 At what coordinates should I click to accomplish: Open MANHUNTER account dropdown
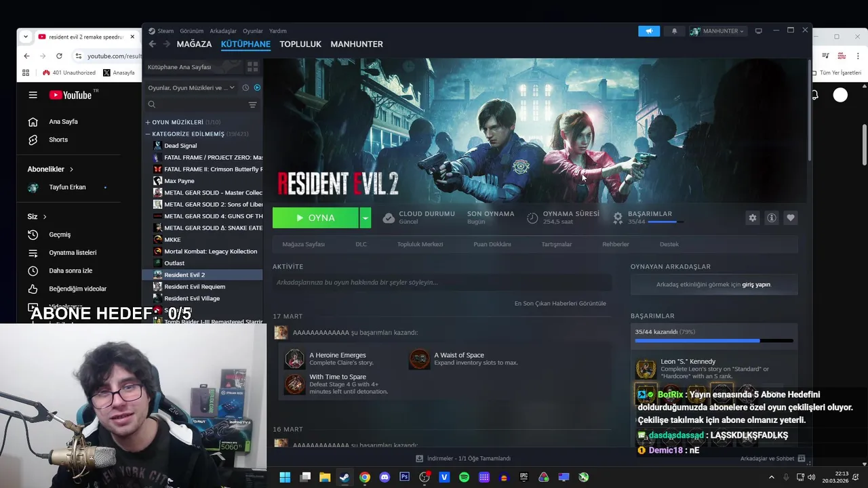(718, 31)
